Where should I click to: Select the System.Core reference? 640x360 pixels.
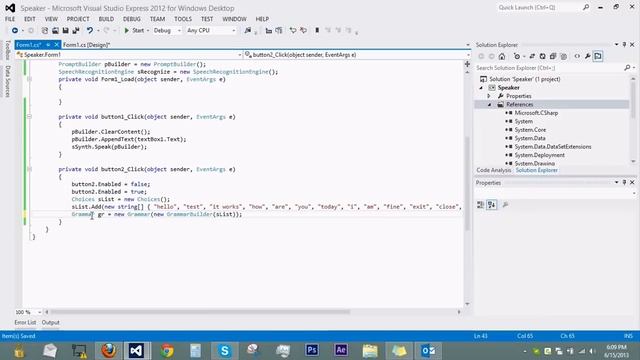(x=530, y=130)
